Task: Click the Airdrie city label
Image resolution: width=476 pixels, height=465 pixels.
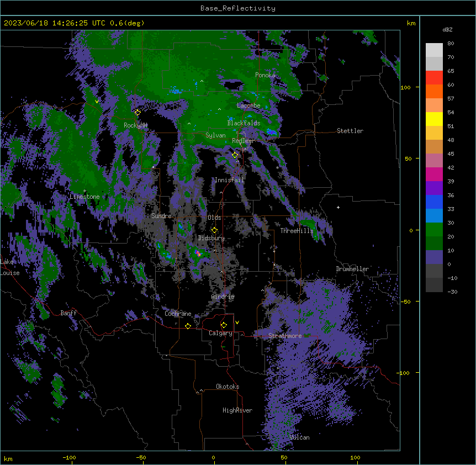Action: (x=223, y=297)
